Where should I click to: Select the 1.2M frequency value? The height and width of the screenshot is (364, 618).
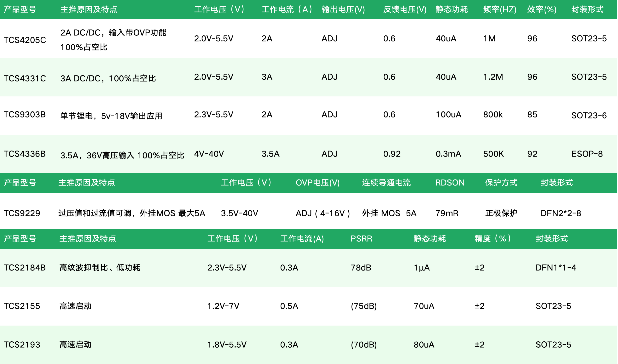tap(493, 77)
